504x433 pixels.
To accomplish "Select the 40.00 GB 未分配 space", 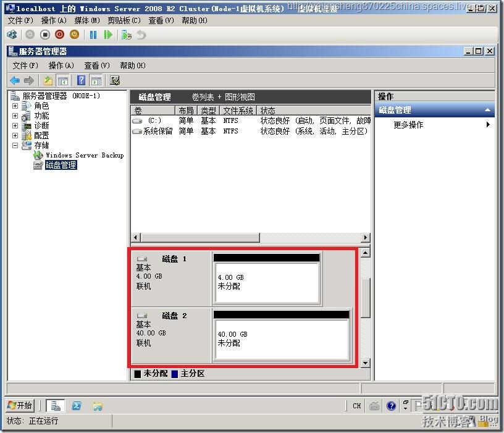I will (x=282, y=339).
